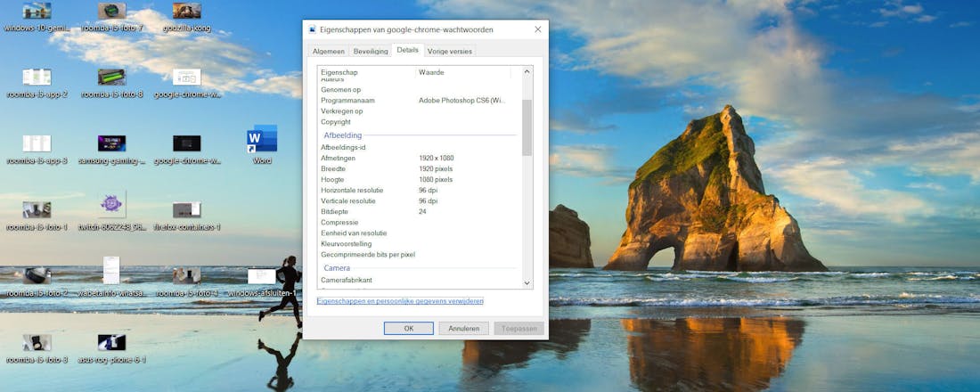Click the Bitdiepte value 24
Screen dimensions: 980x392
(422, 212)
